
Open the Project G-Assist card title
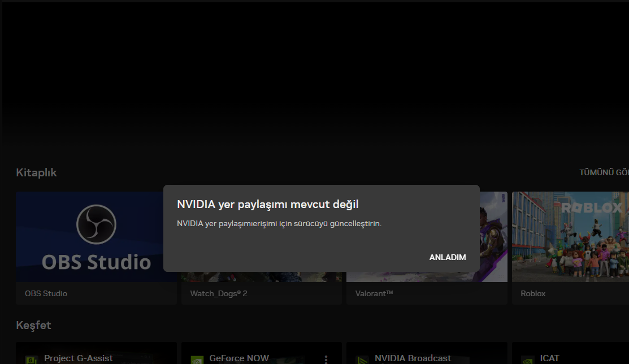[x=78, y=358]
